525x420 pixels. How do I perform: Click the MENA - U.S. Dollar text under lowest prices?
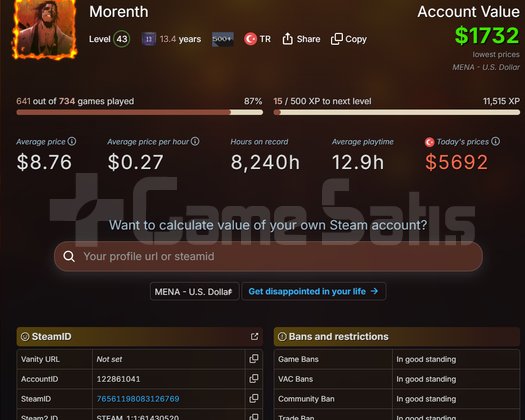pos(486,67)
